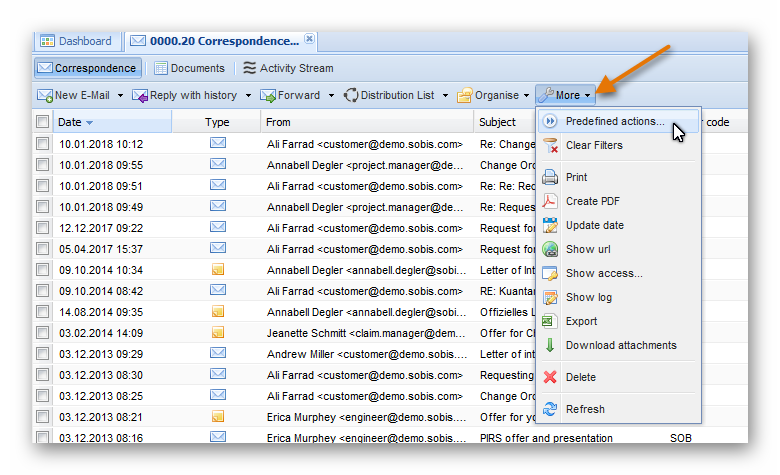Click the Print icon in More menu
Image resolution: width=780 pixels, height=475 pixels.
pyautogui.click(x=549, y=177)
